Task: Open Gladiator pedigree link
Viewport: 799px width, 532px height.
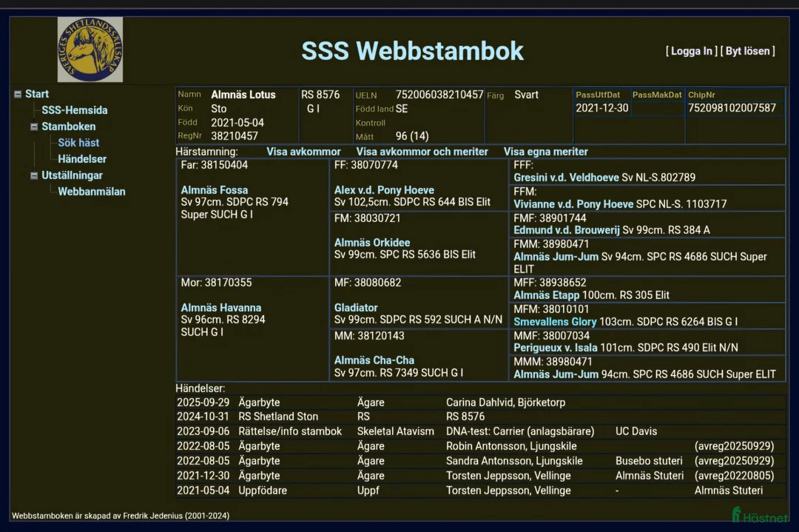Action: [x=356, y=307]
